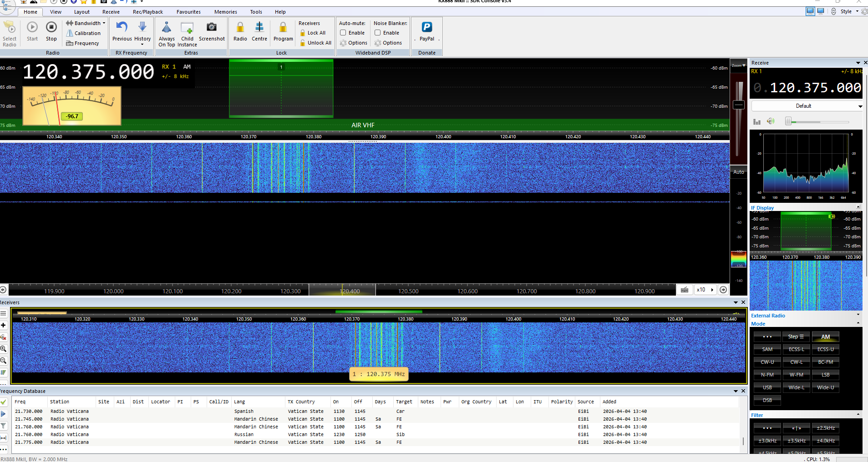Screen dimensions: 868x462
Task: Collapse the Filter section
Action: pyautogui.click(x=858, y=414)
